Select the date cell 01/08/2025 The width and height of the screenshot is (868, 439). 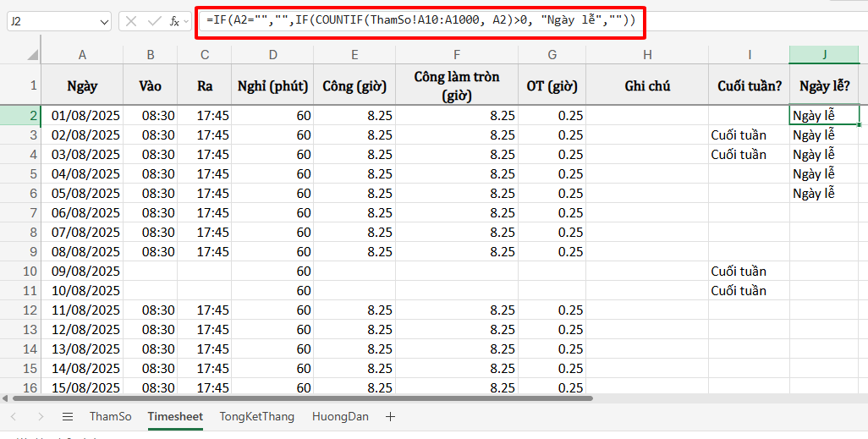[82, 116]
